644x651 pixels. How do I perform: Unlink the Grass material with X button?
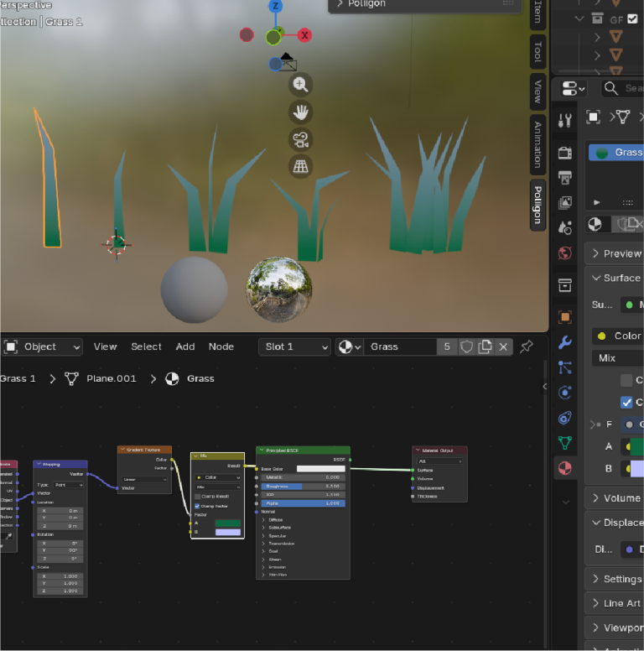[503, 346]
